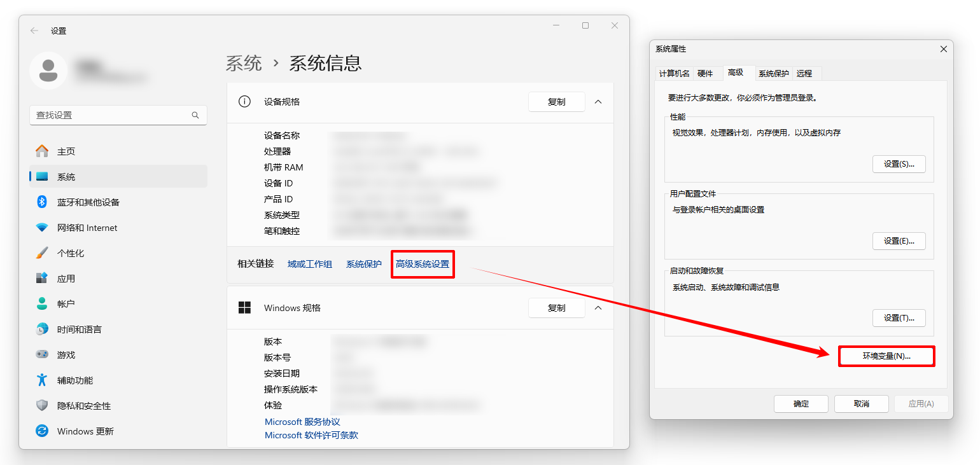This screenshot has height=465, width=980.
Task: Open the 域或工作组 link
Action: (310, 264)
